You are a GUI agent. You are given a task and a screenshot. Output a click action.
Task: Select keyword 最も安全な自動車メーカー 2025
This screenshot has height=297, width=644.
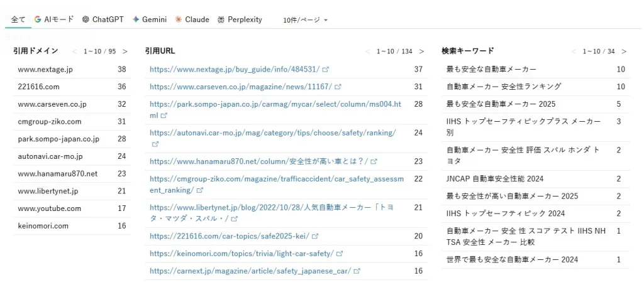tap(536, 104)
